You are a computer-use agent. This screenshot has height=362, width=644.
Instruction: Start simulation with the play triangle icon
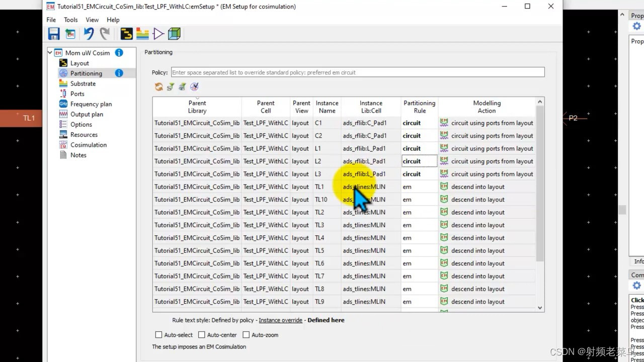point(158,33)
